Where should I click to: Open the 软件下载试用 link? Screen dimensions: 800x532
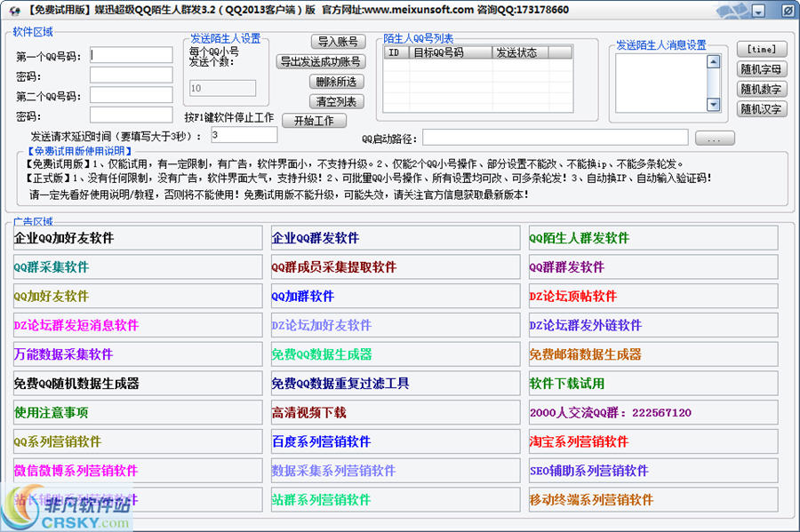(653, 383)
